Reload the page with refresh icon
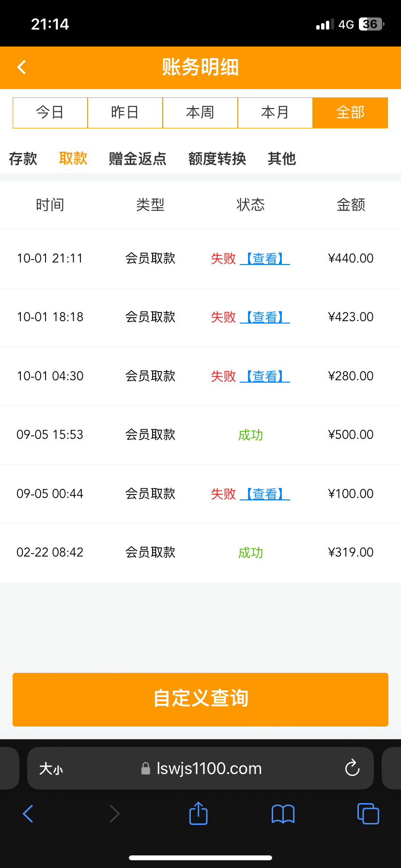The width and height of the screenshot is (401, 868). [x=352, y=768]
